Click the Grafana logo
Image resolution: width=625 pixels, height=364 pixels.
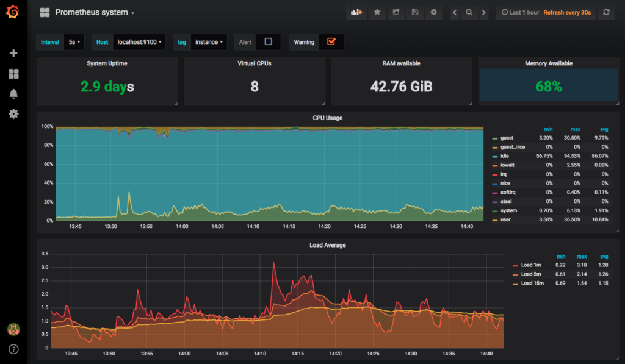(13, 12)
